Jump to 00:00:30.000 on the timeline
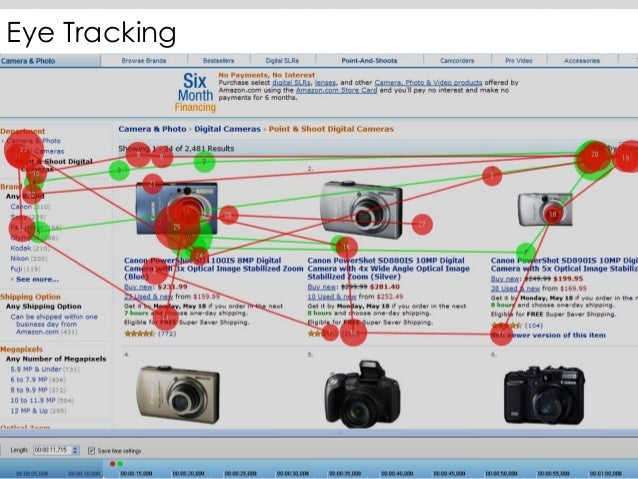 coord(293,474)
